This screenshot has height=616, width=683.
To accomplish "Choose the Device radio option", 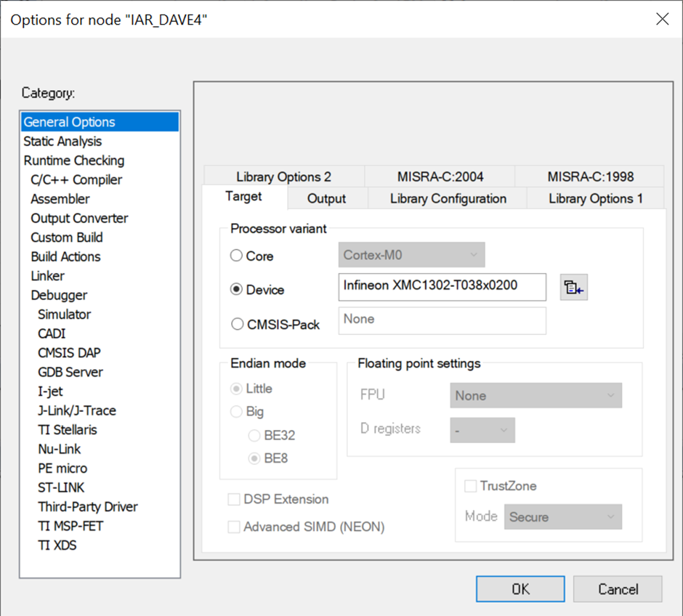I will tap(236, 289).
